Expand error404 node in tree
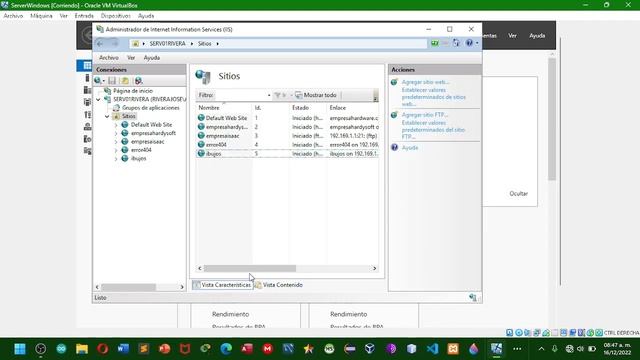 (x=116, y=150)
